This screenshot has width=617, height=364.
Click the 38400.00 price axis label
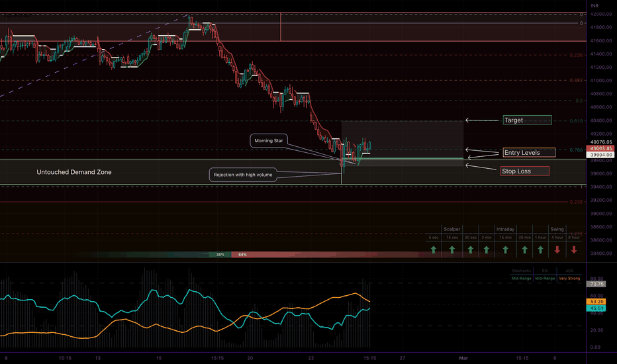(x=601, y=253)
